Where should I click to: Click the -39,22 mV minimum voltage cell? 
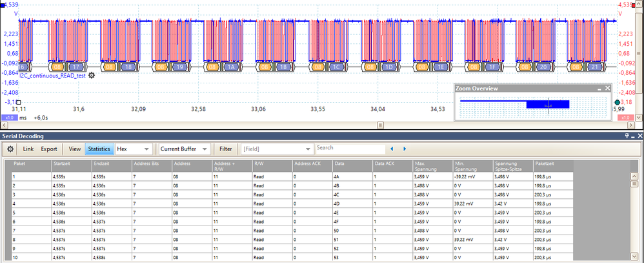tap(474, 176)
